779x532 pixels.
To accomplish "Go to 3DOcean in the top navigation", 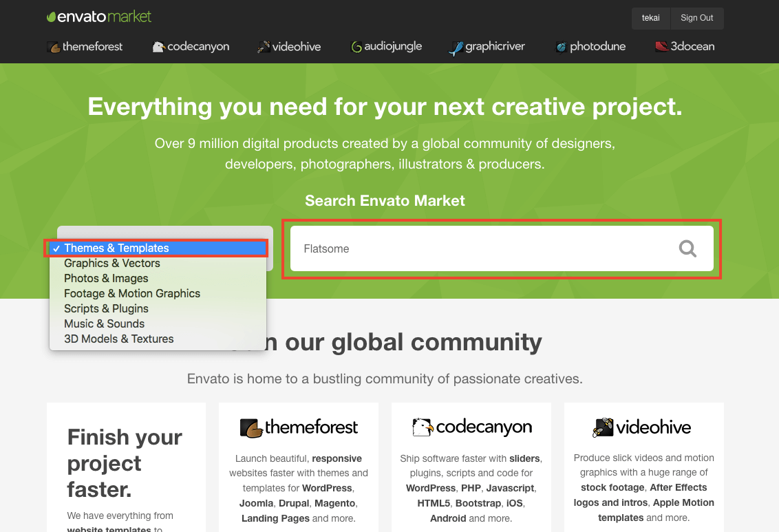I will click(685, 47).
